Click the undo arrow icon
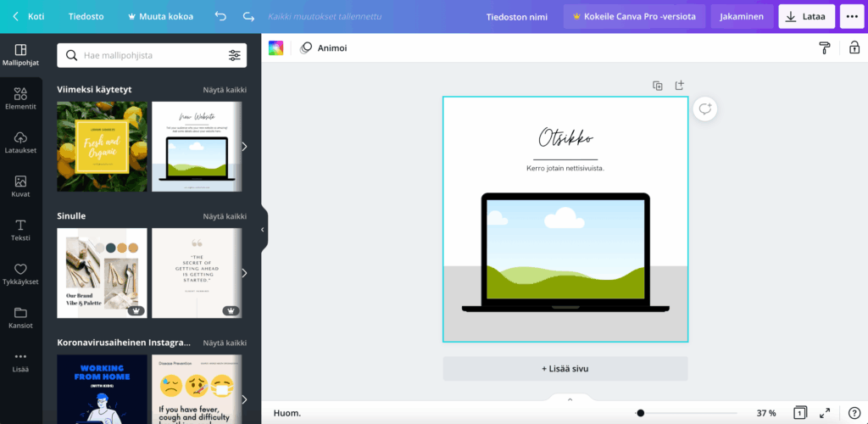 click(x=220, y=16)
